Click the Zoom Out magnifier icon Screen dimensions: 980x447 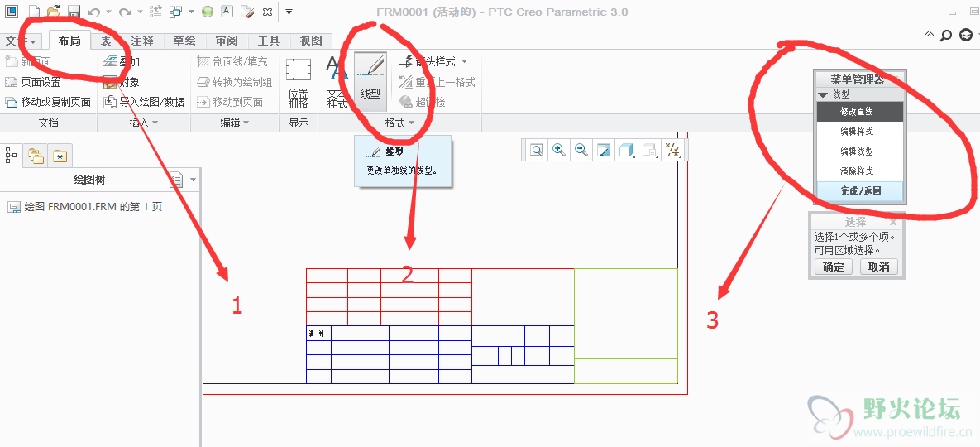581,150
